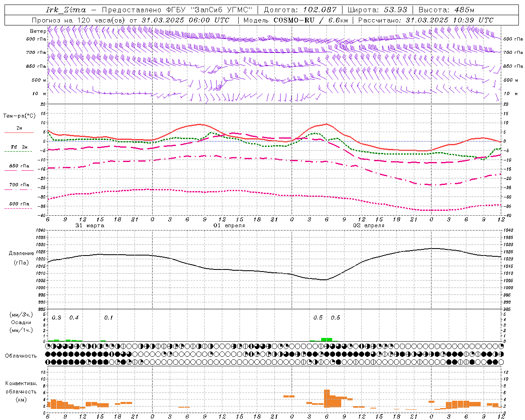Select the 850 гПа temperature legend line sample

point(18,170)
